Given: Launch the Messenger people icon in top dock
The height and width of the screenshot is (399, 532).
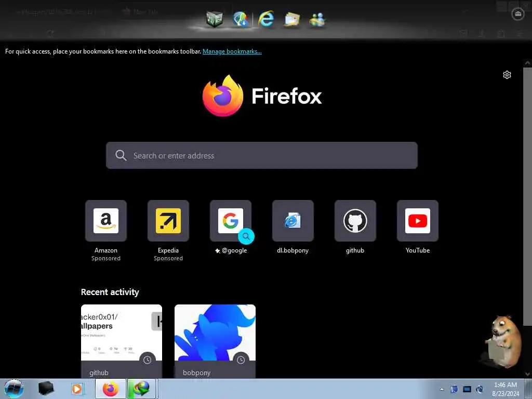Looking at the screenshot, I should [317, 20].
